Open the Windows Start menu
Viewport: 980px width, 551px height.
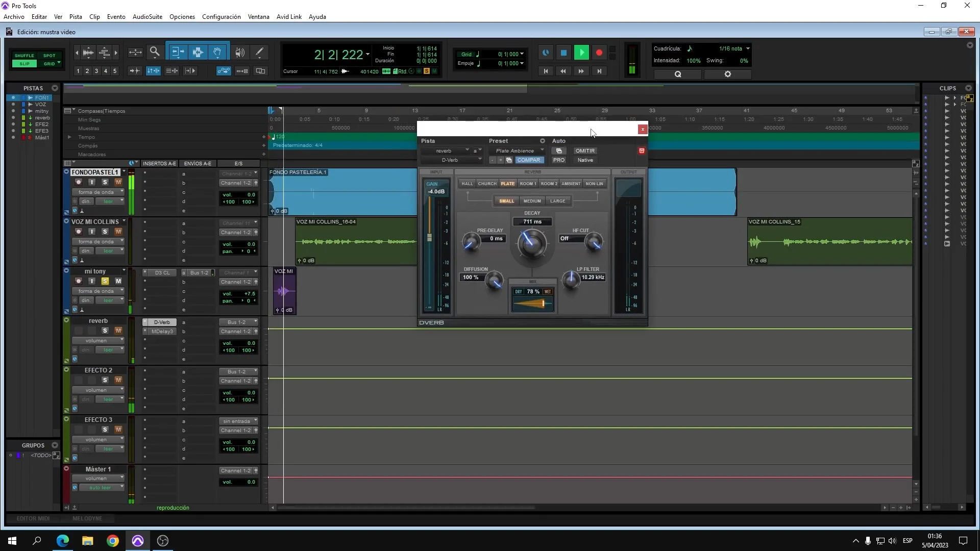coord(12,540)
